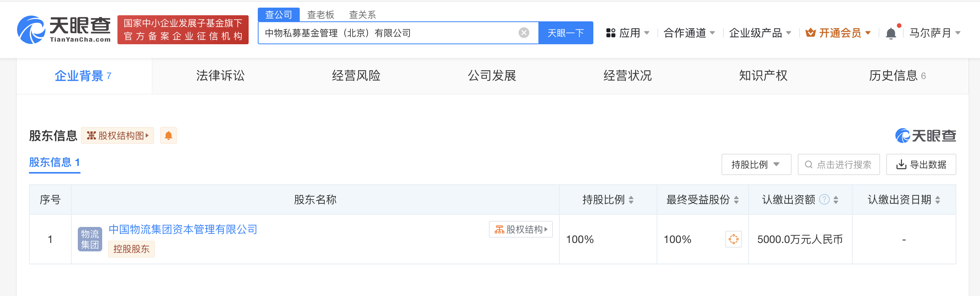Open the 持股比例 filter dropdown
980x296 pixels.
pos(756,164)
